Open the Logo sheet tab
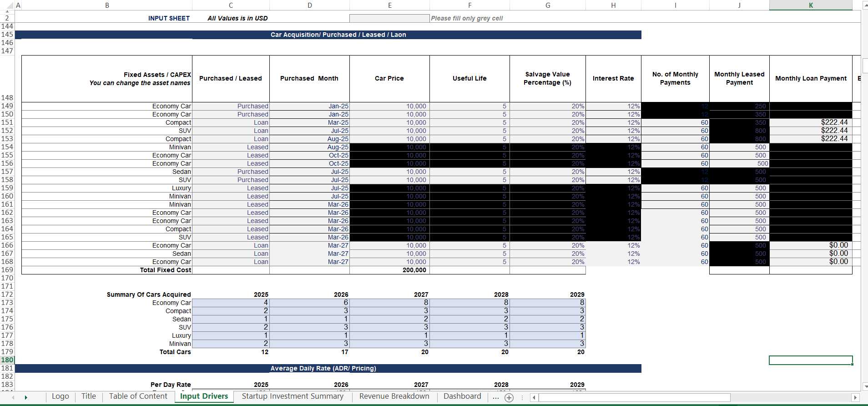This screenshot has width=868, height=406. coord(61,396)
